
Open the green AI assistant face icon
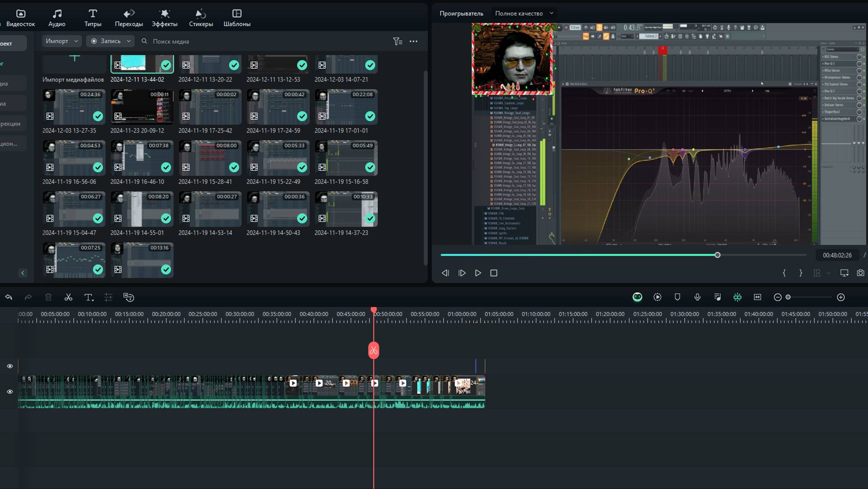637,297
